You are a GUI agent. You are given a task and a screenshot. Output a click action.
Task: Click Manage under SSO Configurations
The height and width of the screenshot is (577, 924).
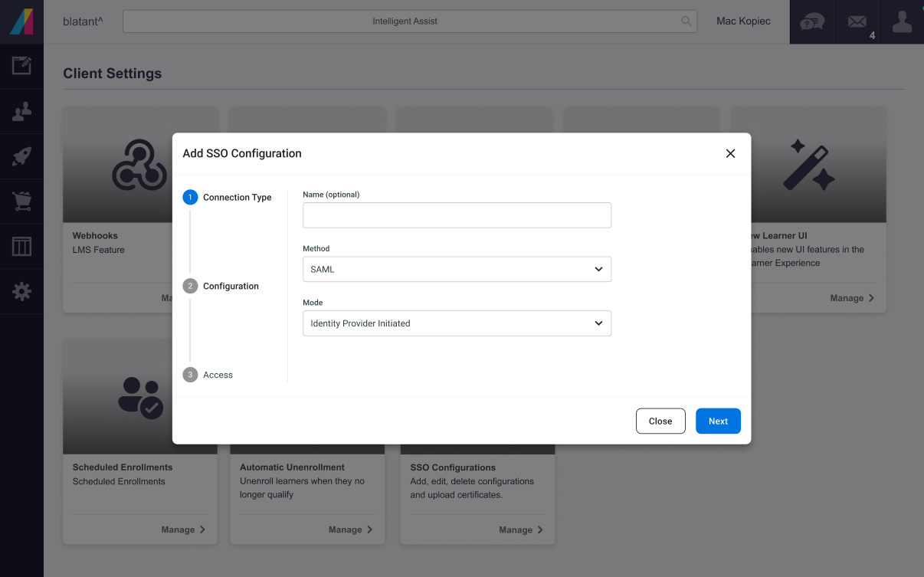pyautogui.click(x=521, y=529)
